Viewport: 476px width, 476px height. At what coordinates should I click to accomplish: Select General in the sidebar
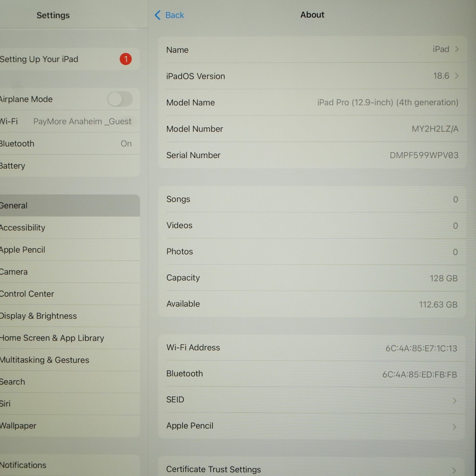click(70, 206)
